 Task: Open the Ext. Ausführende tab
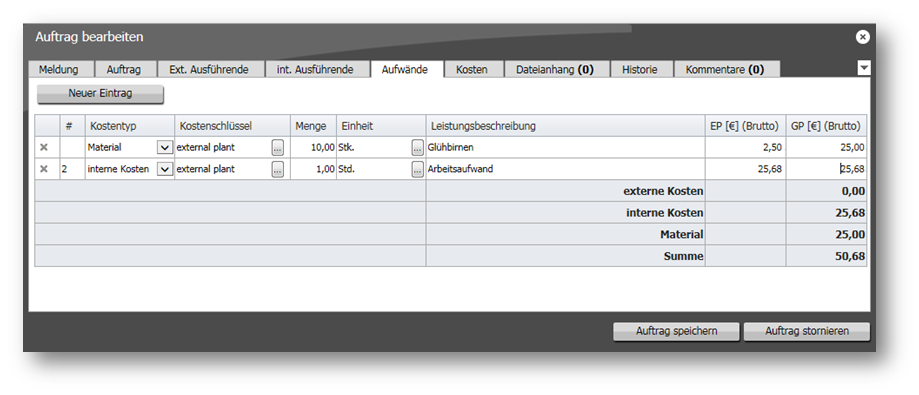coord(211,69)
